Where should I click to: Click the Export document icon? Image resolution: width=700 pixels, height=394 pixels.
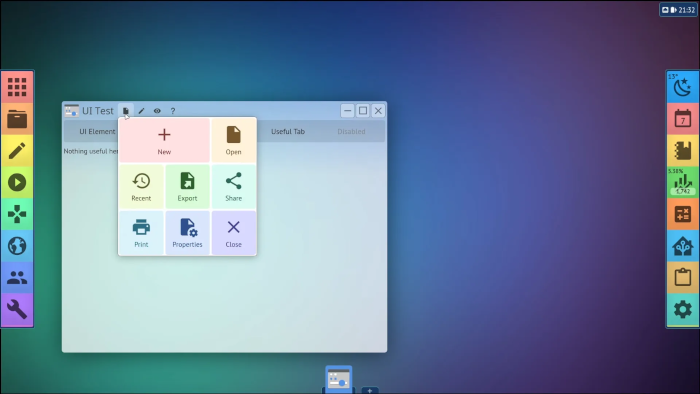point(187,181)
